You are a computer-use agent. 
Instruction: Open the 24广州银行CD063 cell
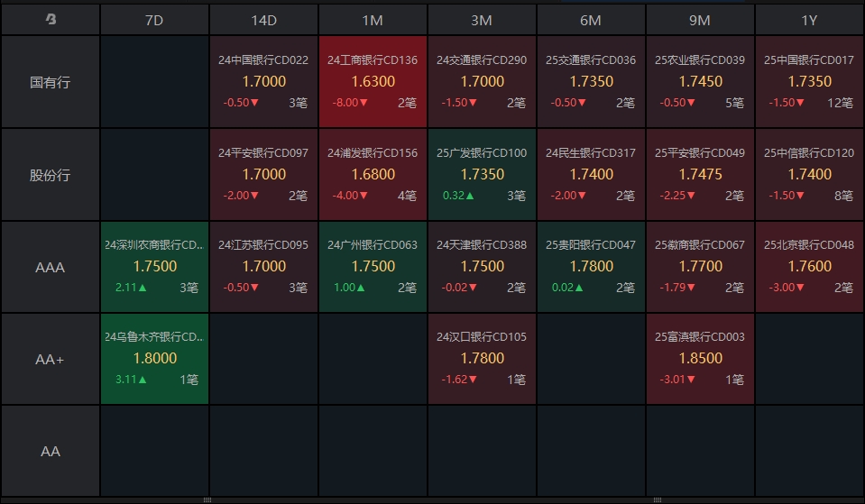coord(373,267)
